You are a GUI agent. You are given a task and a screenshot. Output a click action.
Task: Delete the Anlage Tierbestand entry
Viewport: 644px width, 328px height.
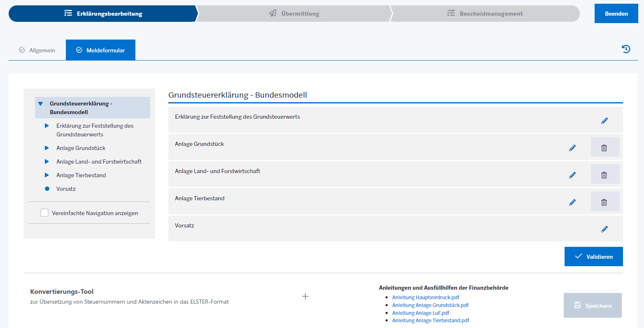(x=604, y=202)
